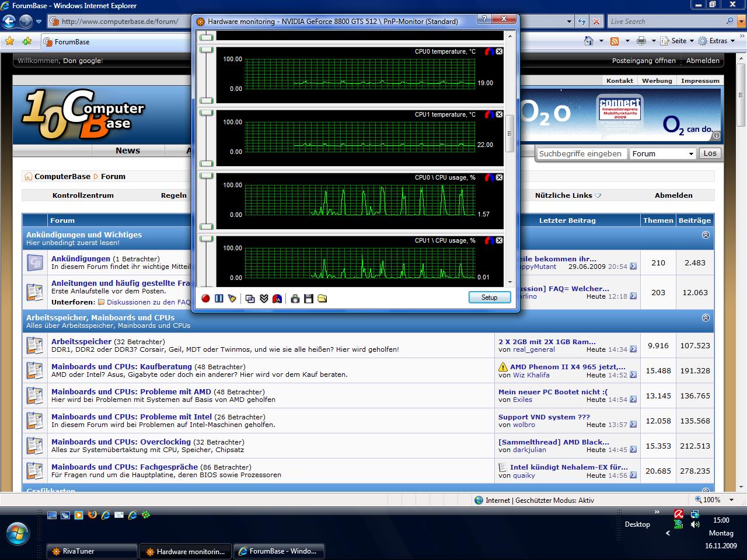Click scroll-down arrow in Hardware monitoring window
This screenshot has height=560, width=747.
[x=509, y=282]
